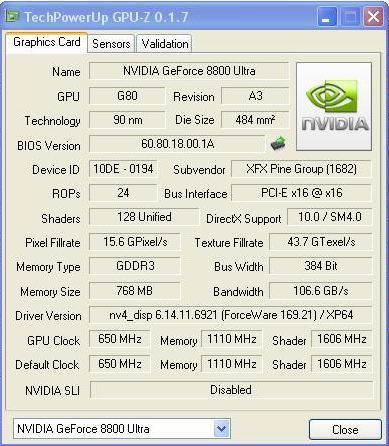Switch to the Sensors tab
Image resolution: width=389 pixels, height=446 pixels.
coord(111,44)
